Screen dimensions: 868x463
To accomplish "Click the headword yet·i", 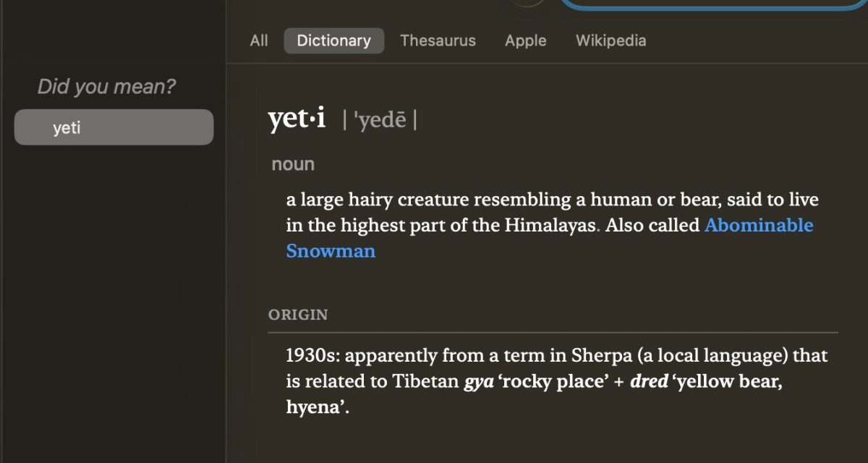I will [297, 118].
